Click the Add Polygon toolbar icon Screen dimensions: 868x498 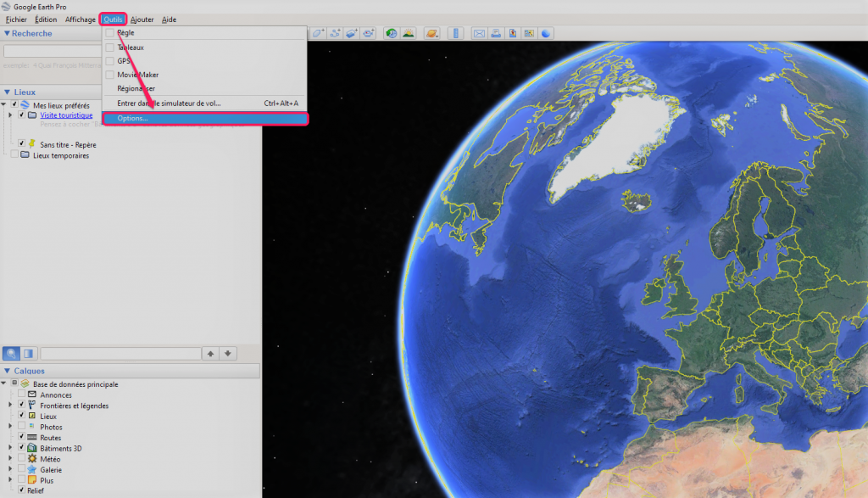pyautogui.click(x=319, y=33)
